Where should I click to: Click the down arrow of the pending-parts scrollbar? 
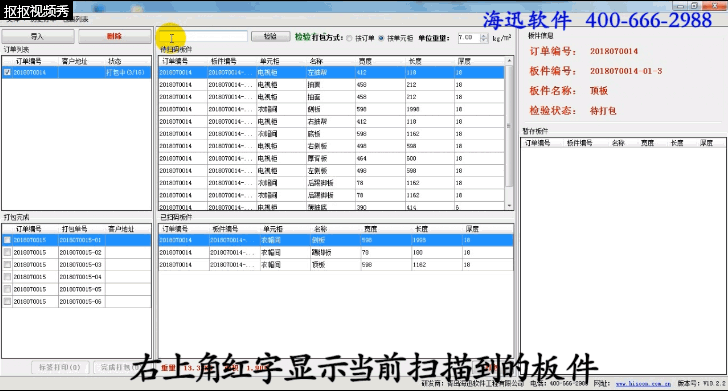pos(509,205)
